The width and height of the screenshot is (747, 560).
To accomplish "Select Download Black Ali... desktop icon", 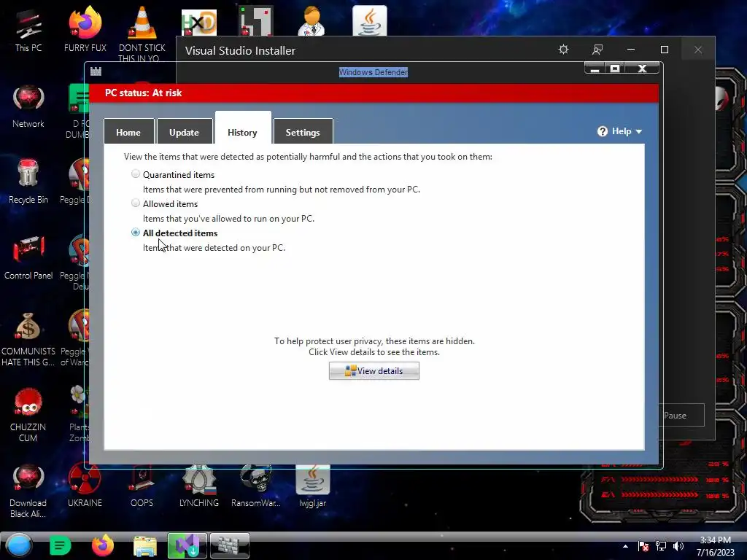I will click(x=28, y=491).
